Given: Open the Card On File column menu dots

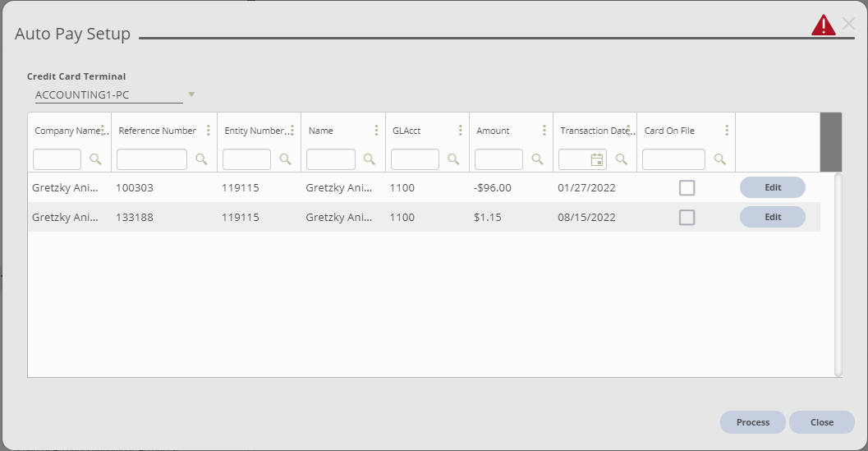Looking at the screenshot, I should click(727, 130).
